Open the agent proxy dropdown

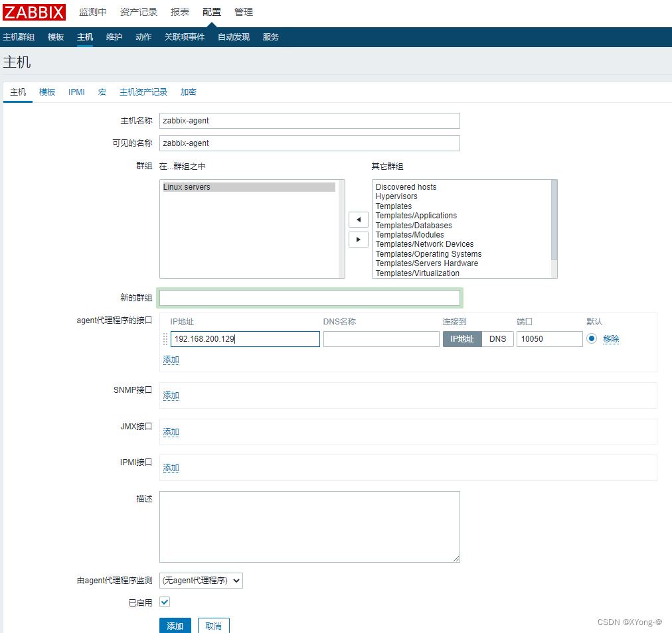[x=201, y=581]
